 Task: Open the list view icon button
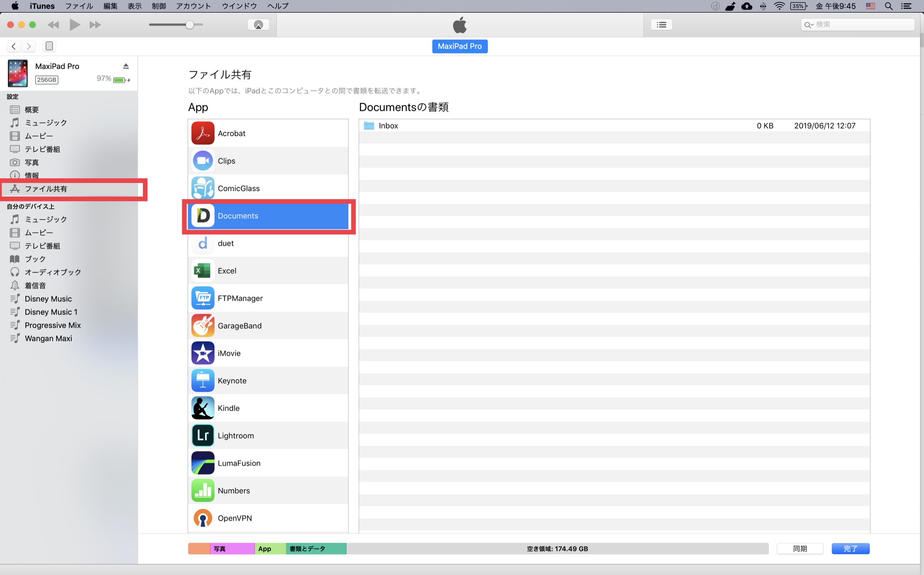coord(661,25)
